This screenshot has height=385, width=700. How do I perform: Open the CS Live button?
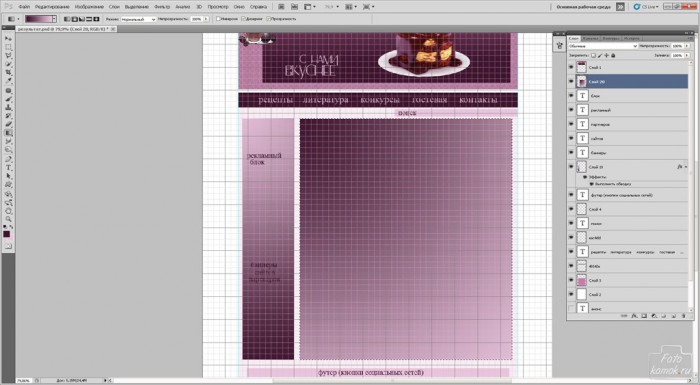click(x=646, y=7)
